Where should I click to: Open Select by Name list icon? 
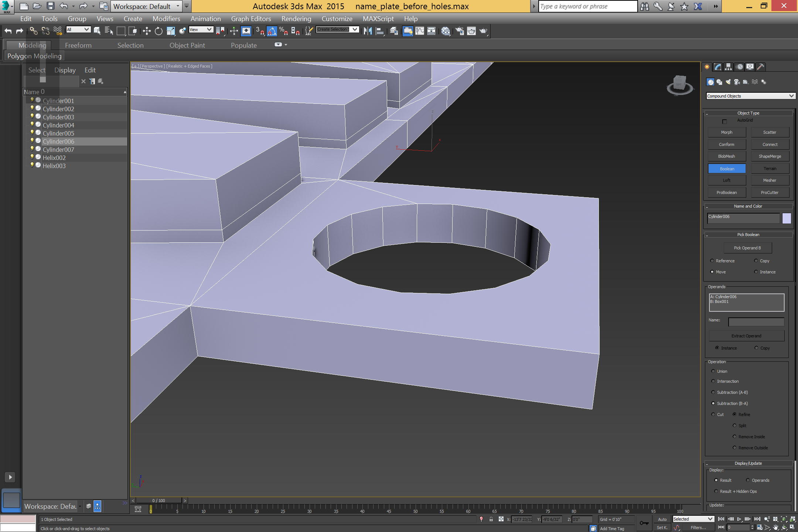(x=109, y=31)
